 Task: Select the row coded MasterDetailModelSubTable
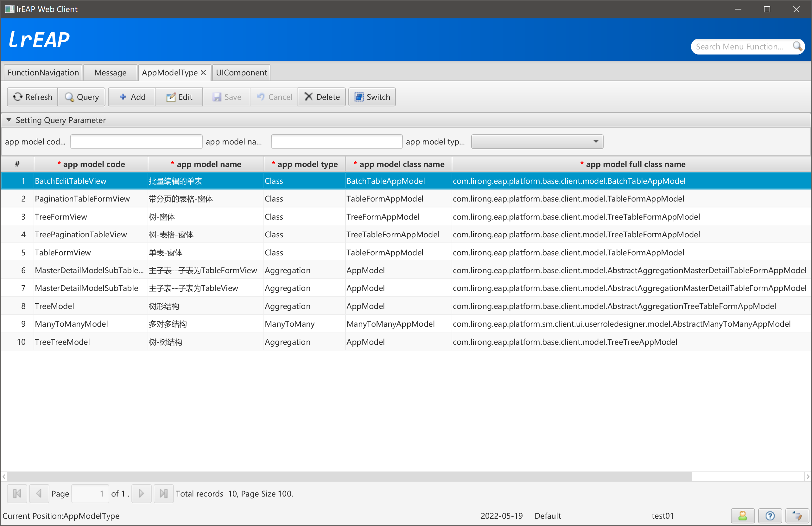406,288
